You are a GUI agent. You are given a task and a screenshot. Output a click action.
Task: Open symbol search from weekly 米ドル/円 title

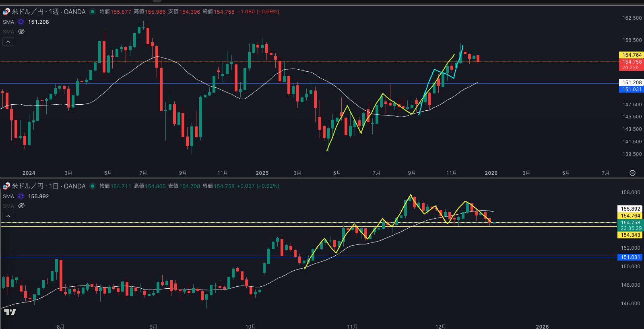pos(27,12)
